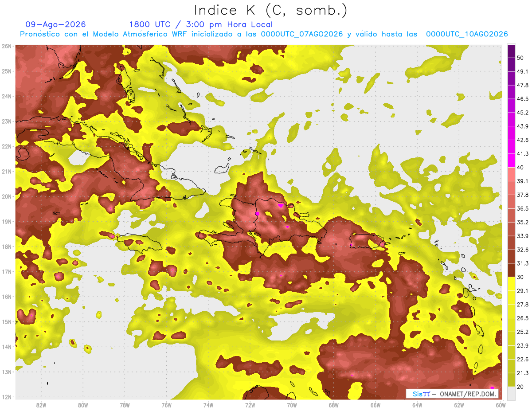Viewport: 532px width, 411px height.
Task: Click the "21N" latitude axis label
Action: [x=7, y=172]
